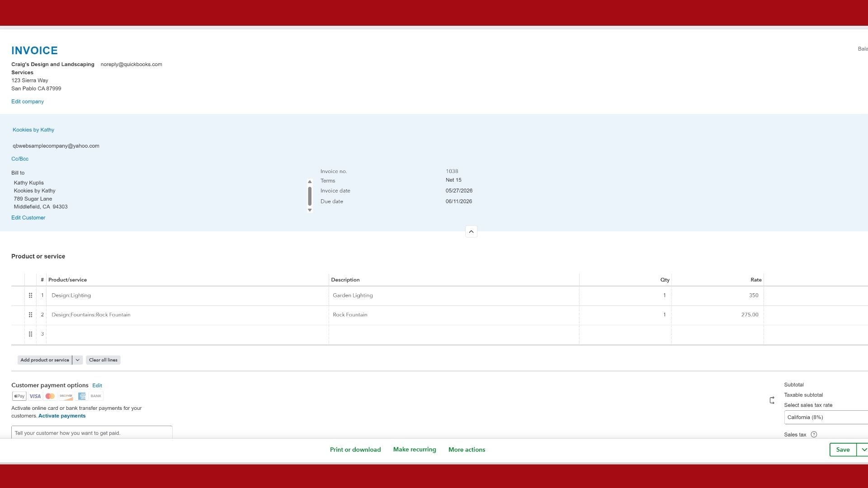This screenshot has height=488, width=868.
Task: Click Make recurring
Action: pos(415,450)
